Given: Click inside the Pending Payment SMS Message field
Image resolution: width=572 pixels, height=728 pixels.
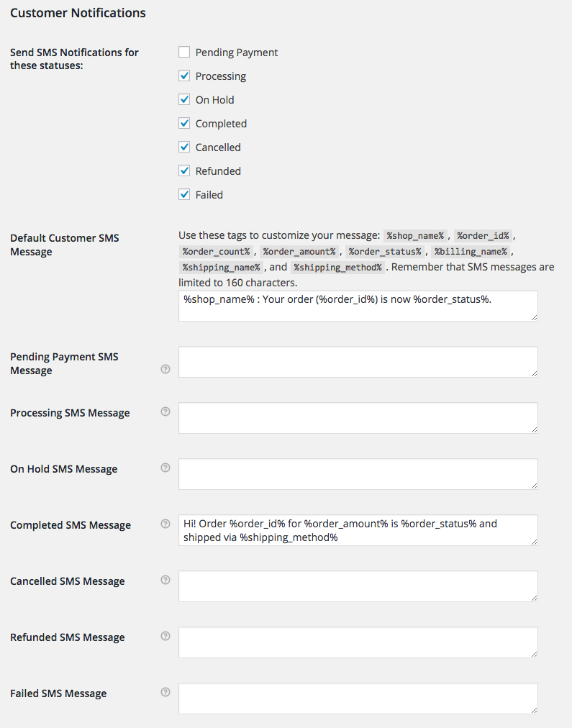Looking at the screenshot, I should point(358,362).
